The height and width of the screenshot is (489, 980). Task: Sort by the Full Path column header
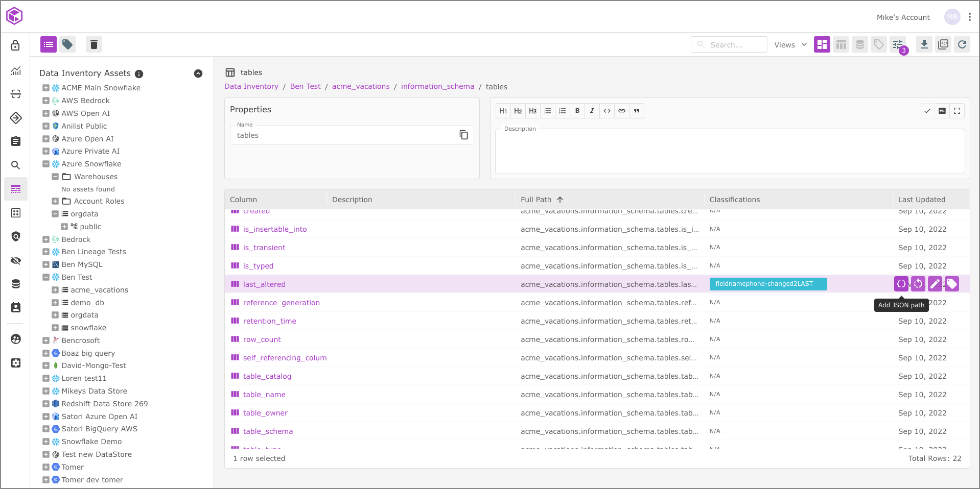536,200
